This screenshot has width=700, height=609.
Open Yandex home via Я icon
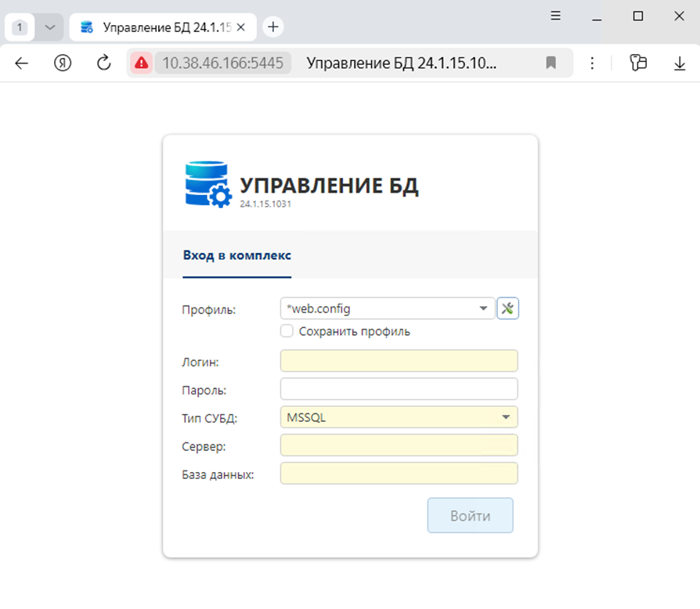pos(63,63)
